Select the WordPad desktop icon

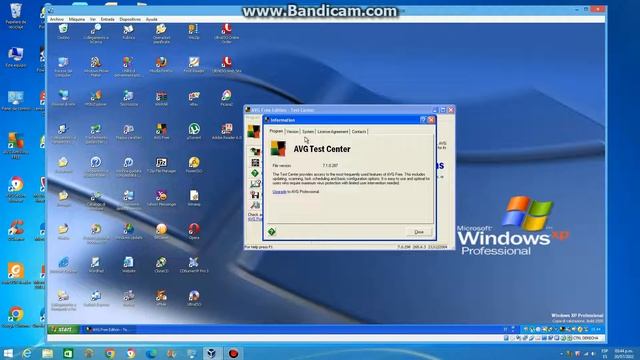pos(96,264)
